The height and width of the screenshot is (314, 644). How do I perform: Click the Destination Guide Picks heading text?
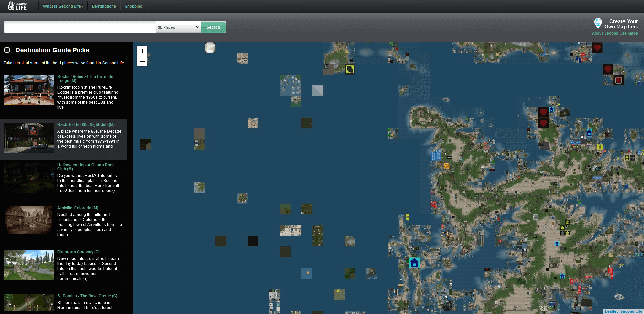[x=52, y=50]
